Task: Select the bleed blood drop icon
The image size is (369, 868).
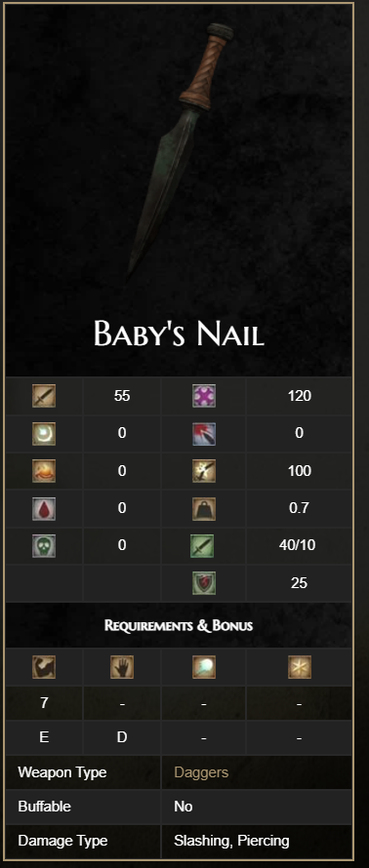Action: click(44, 508)
